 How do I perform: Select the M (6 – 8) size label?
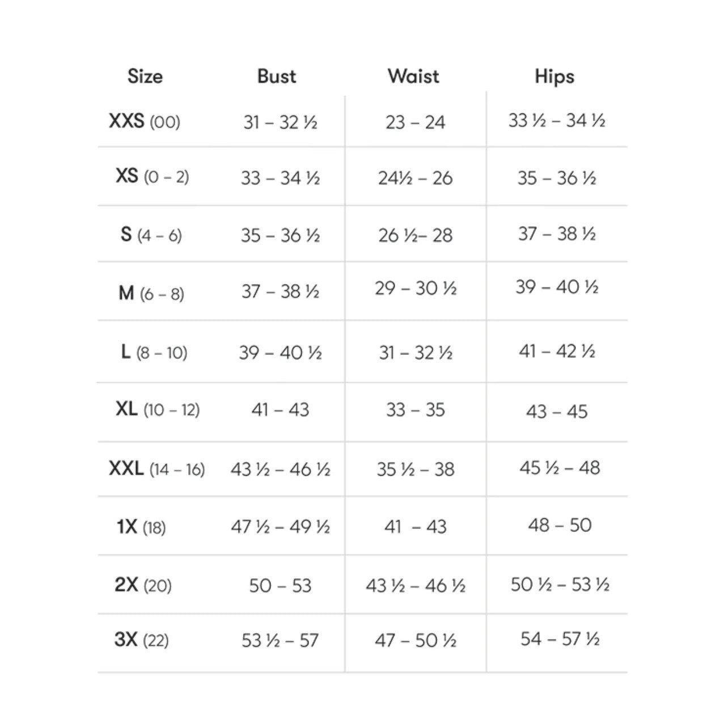(x=151, y=294)
